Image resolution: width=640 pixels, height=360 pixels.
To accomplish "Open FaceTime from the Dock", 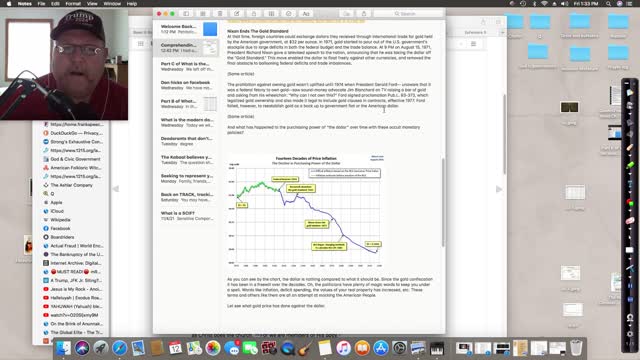I will pos(250,348).
